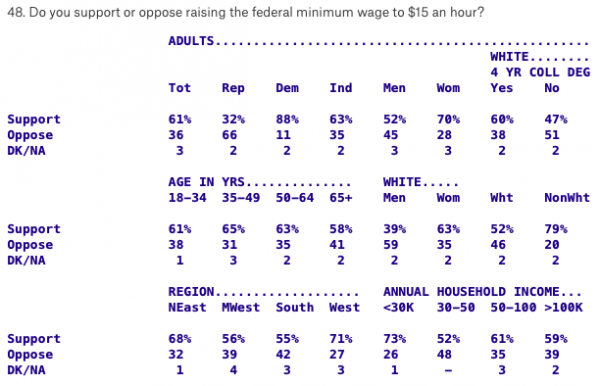Select the NEast region column header
600x386 pixels.
click(x=187, y=307)
